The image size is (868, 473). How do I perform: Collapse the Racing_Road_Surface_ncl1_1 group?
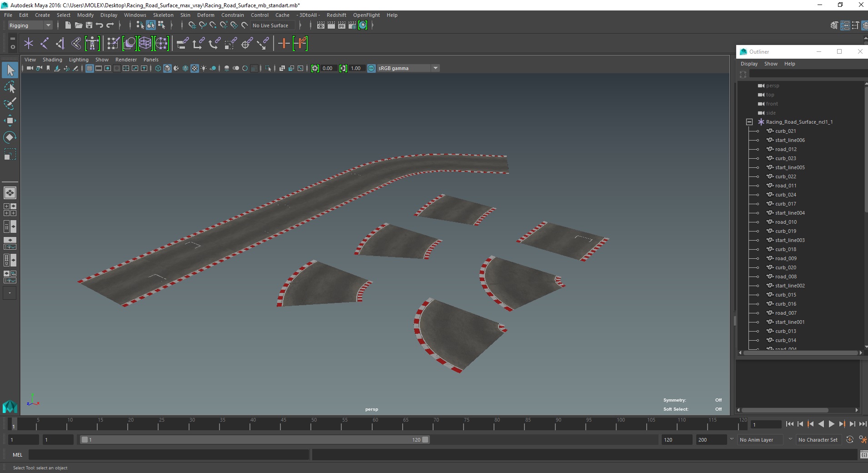click(749, 122)
